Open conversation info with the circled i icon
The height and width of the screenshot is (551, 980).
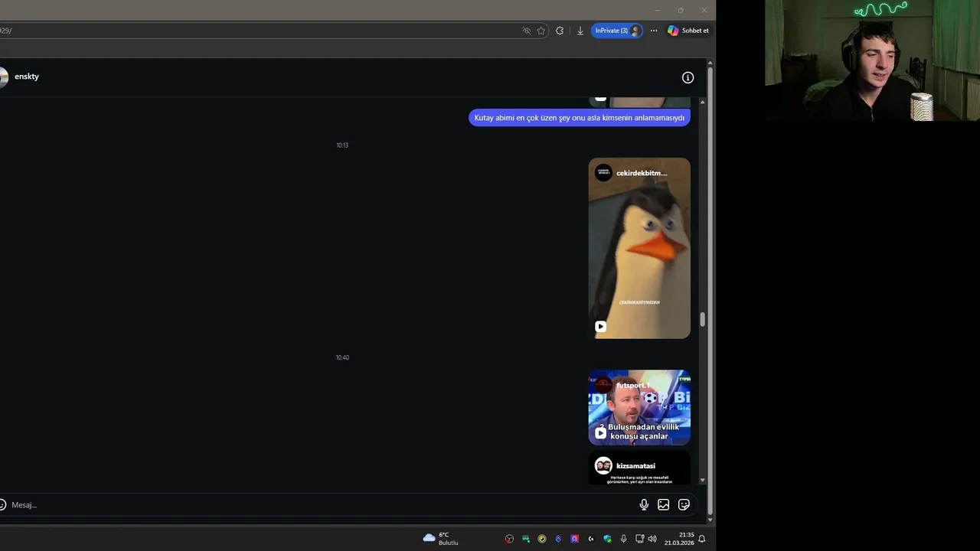[x=688, y=77]
